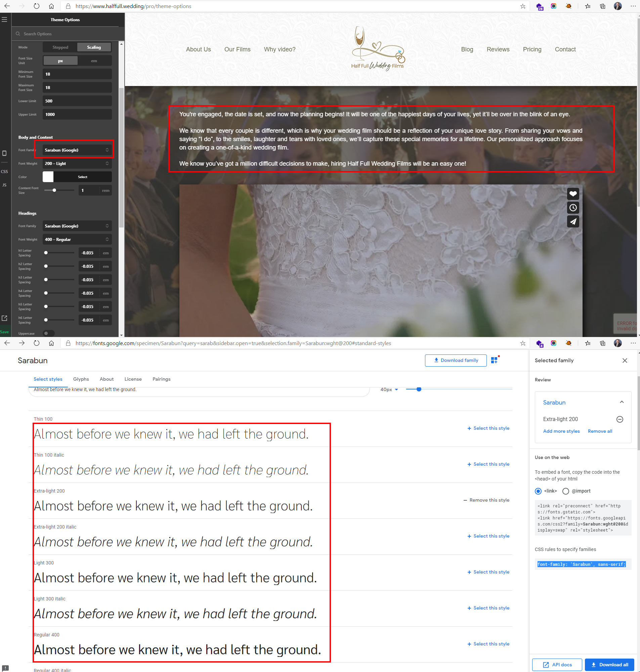Open the API docs button
The width and height of the screenshot is (640, 672).
pos(557,665)
